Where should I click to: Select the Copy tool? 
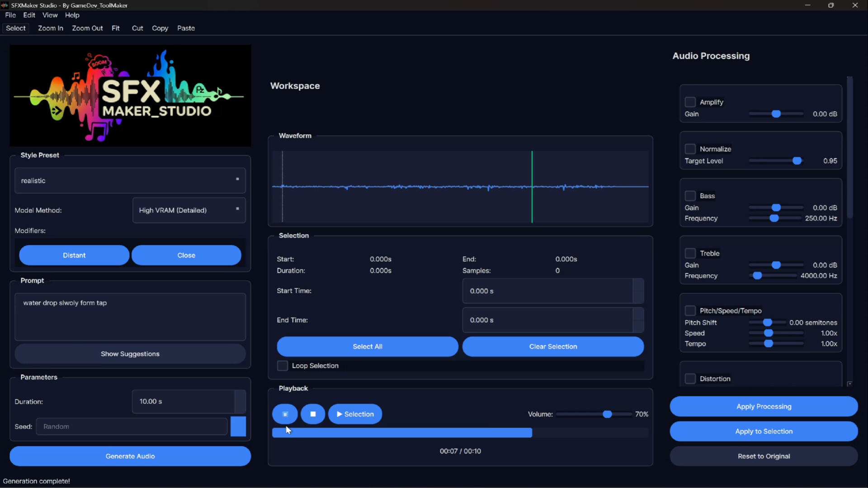[x=160, y=28]
